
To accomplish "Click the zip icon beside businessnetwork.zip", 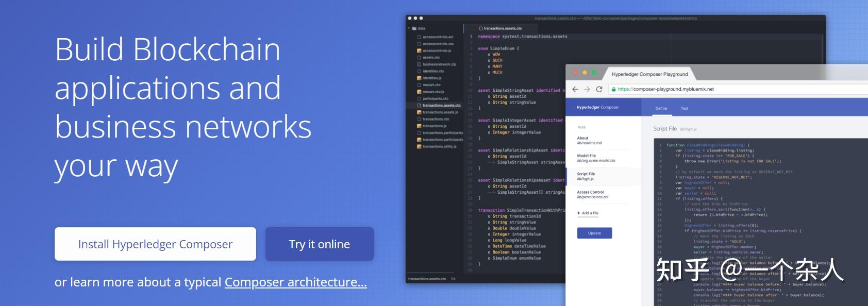I will pyautogui.click(x=419, y=64).
